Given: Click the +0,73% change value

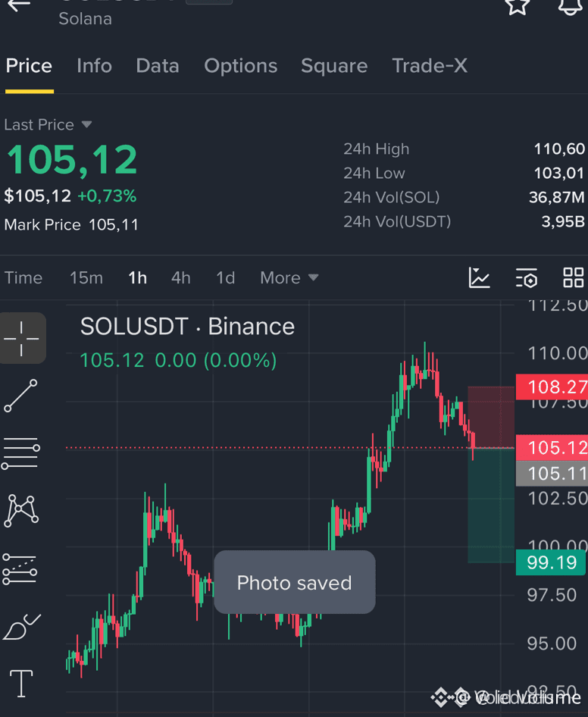Looking at the screenshot, I should (107, 196).
